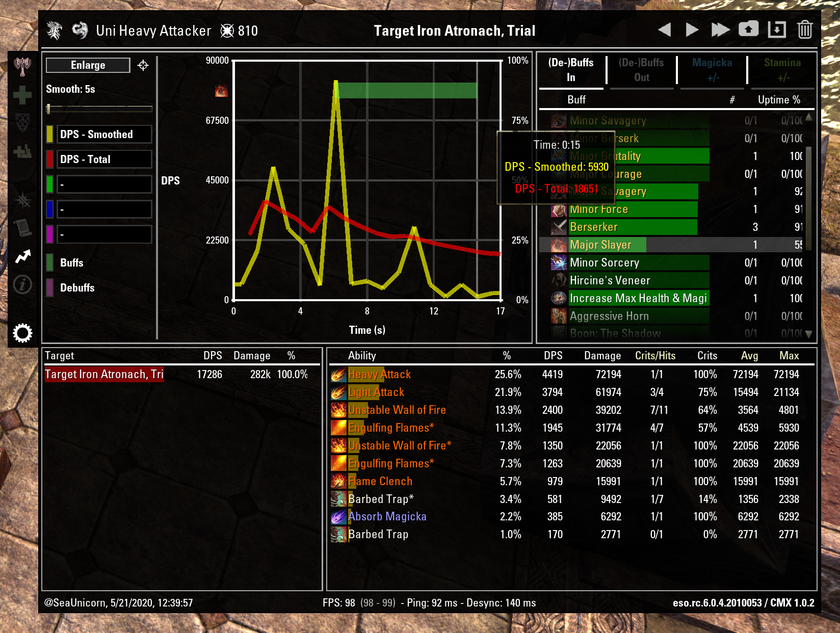Click the Berserker buff icon

(559, 227)
